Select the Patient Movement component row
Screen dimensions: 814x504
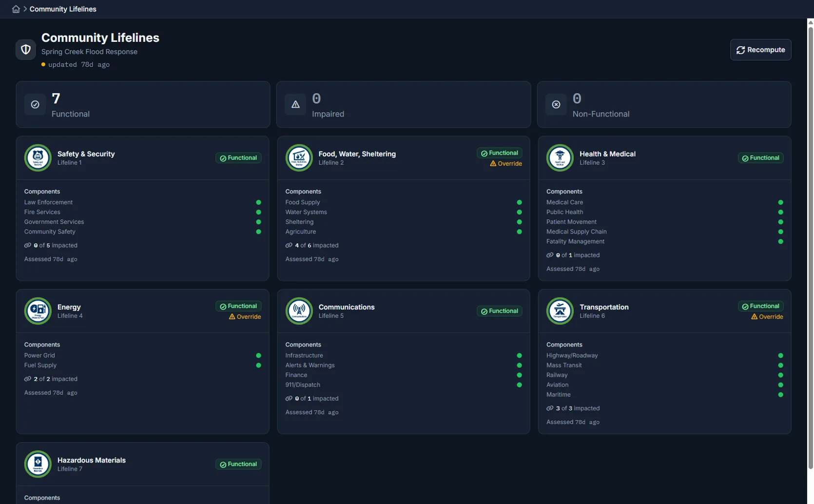pyautogui.click(x=665, y=222)
